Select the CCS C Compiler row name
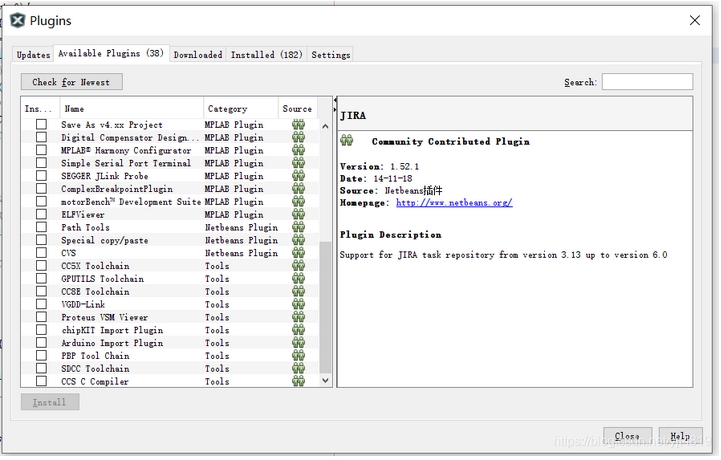Viewport: 721px width, 460px height. [95, 381]
